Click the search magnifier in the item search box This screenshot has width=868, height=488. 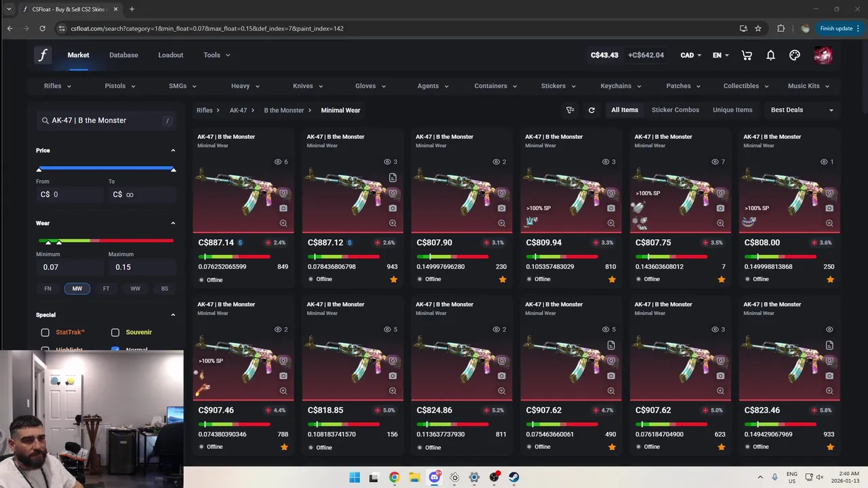click(x=45, y=121)
